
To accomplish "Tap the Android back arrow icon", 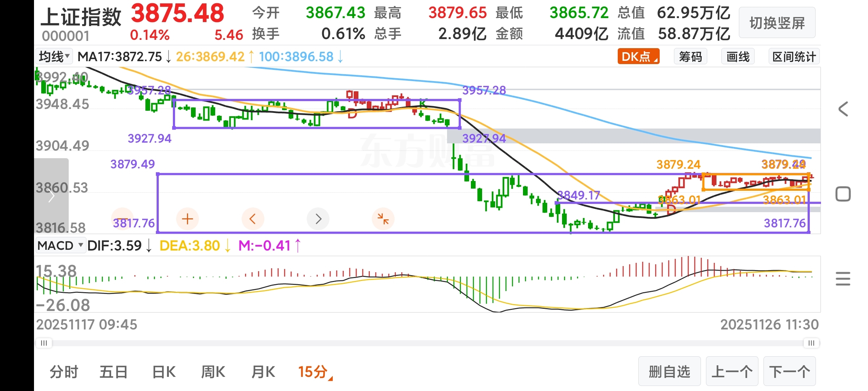I will pos(843,109).
